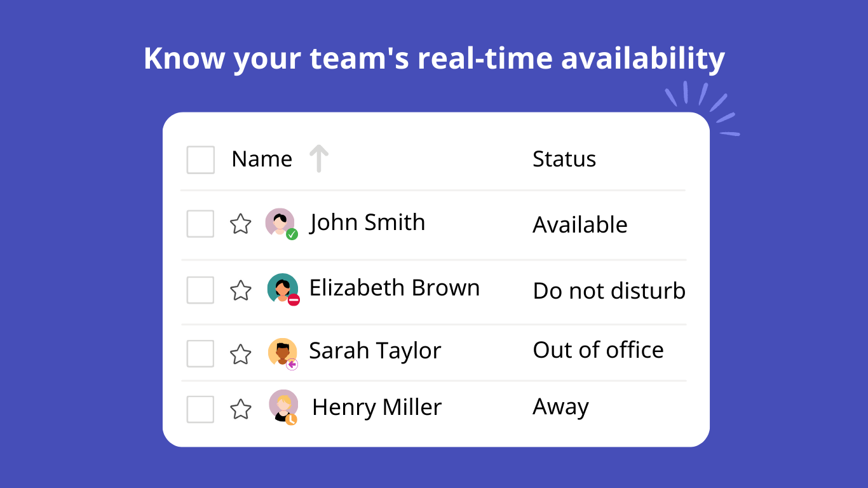Mark Henry Miller as favorite with the star
This screenshot has width=868, height=488.
point(241,410)
